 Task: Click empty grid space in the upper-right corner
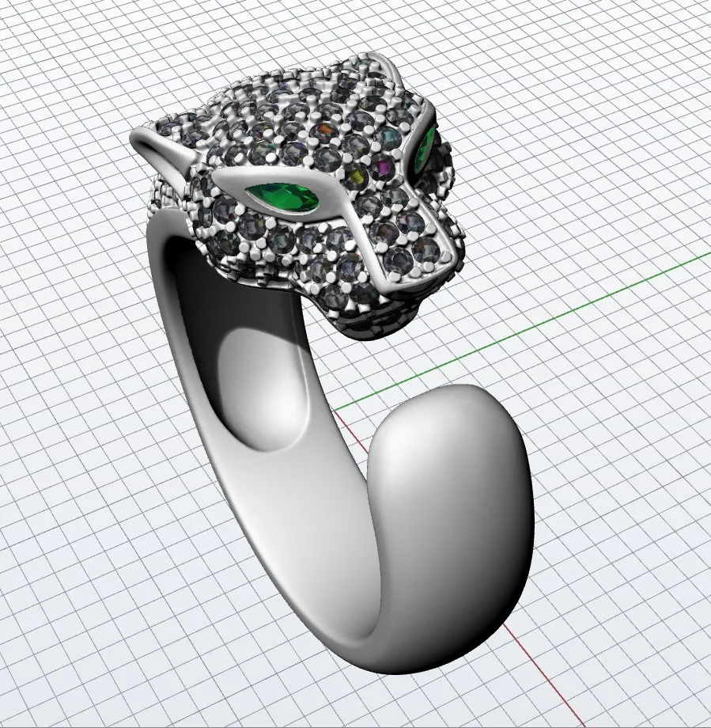(633, 63)
